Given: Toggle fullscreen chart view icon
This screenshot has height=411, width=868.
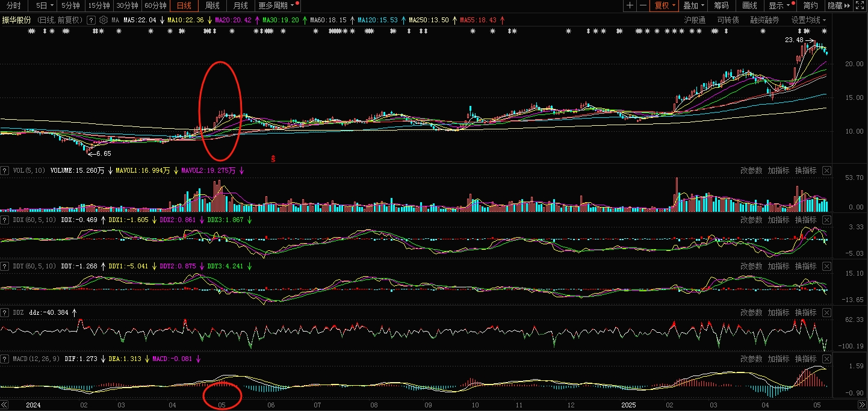Looking at the screenshot, I should 860,5.
